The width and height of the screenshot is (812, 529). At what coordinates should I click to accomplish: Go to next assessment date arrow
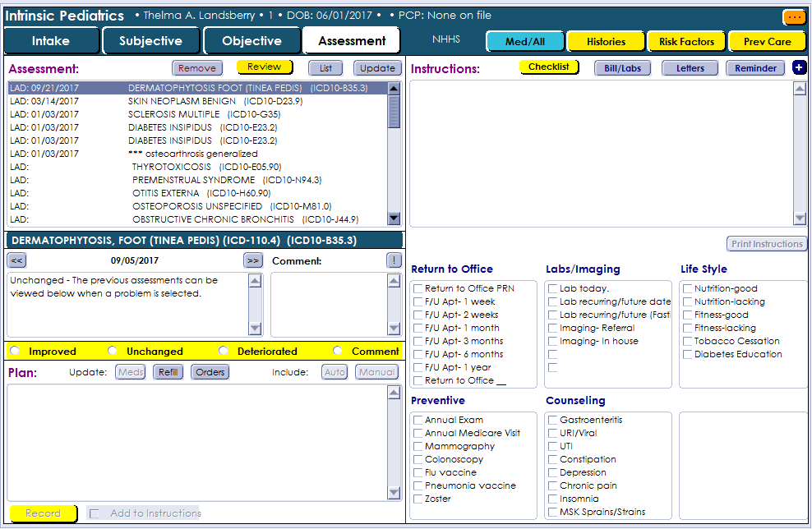(x=253, y=260)
